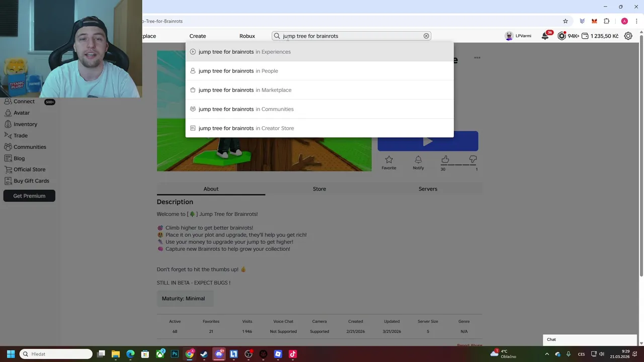Search jump tree for brainrots in Communities
The width and height of the screenshot is (644, 362).
319,109
